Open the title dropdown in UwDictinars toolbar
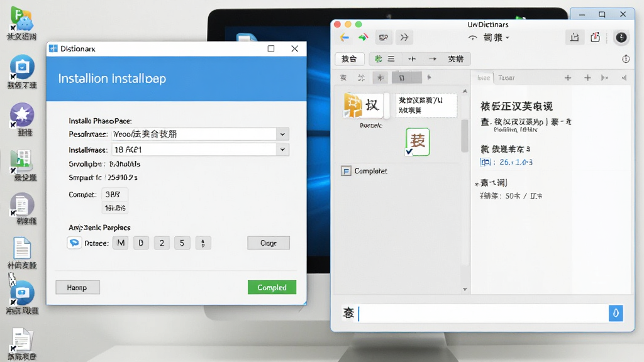Viewport: 644px width, 362px height. 496,38
